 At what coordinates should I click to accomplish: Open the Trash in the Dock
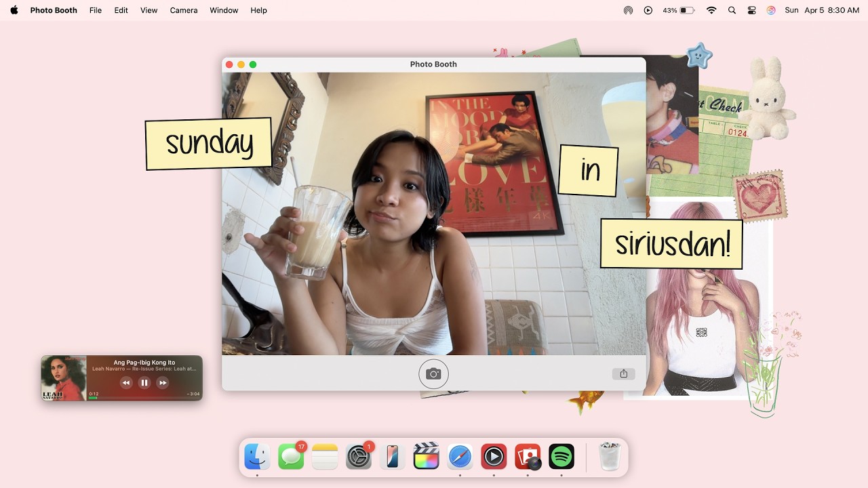point(610,456)
